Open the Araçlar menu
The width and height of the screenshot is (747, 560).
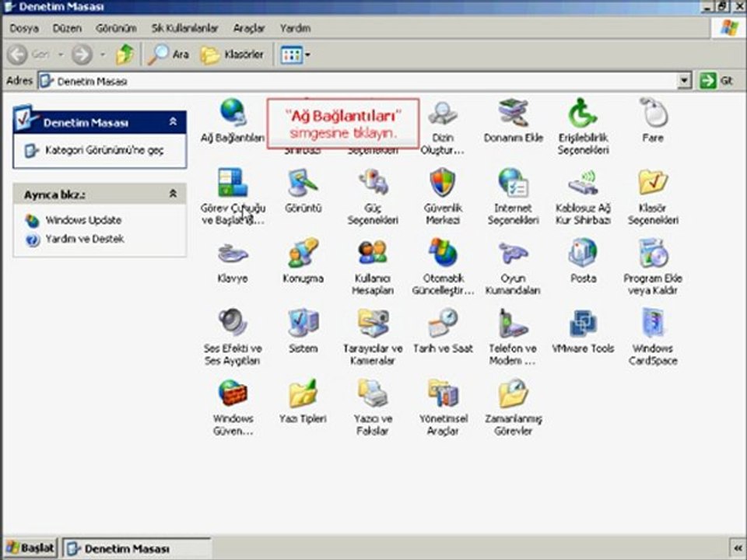(249, 28)
